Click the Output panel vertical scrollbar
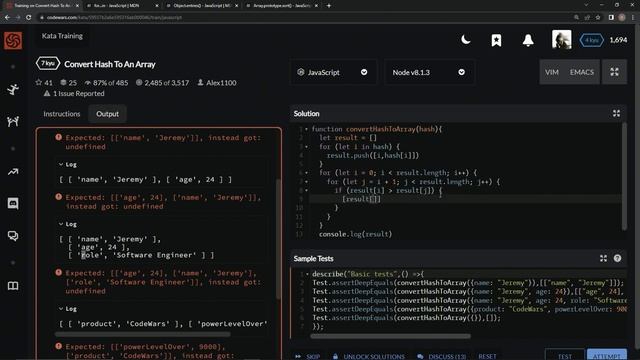Image resolution: width=640 pixels, height=360 pixels. [278, 239]
